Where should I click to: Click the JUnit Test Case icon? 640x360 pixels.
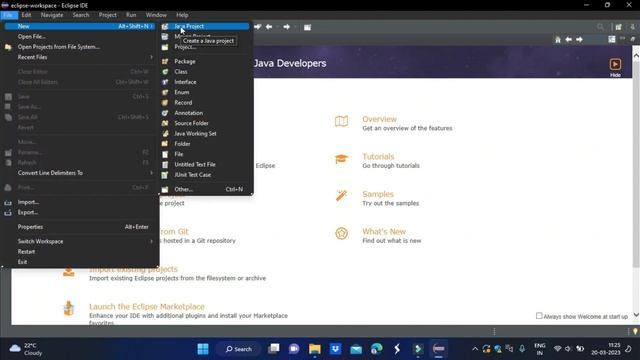[x=165, y=175]
